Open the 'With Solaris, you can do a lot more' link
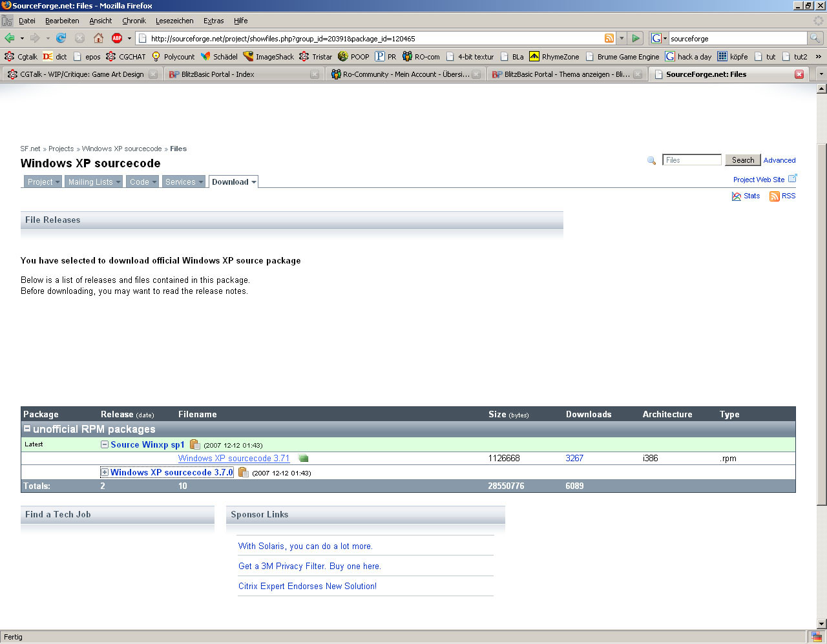The image size is (827, 644). click(306, 546)
